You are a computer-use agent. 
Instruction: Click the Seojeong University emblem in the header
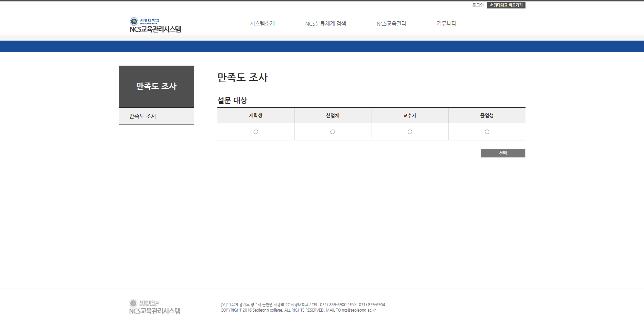(134, 22)
